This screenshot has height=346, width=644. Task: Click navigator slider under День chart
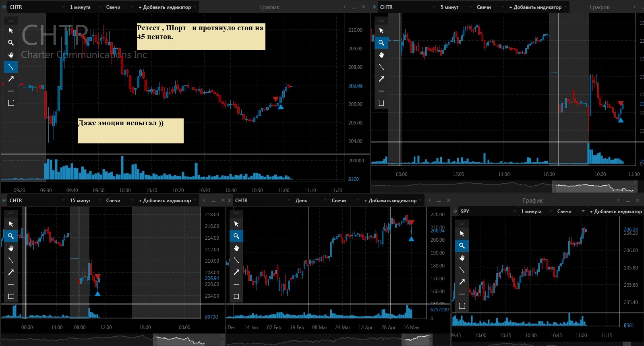(417, 340)
